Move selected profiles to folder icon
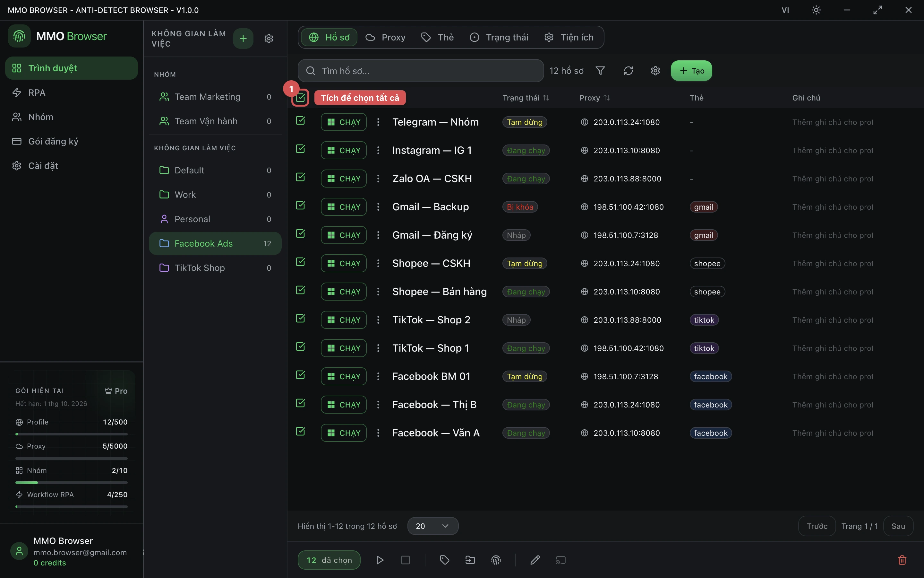Screen dimensions: 924x578 [x=470, y=560]
